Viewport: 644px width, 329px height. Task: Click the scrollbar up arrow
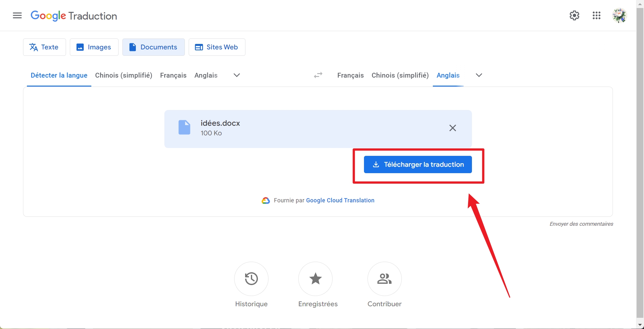pyautogui.click(x=640, y=4)
